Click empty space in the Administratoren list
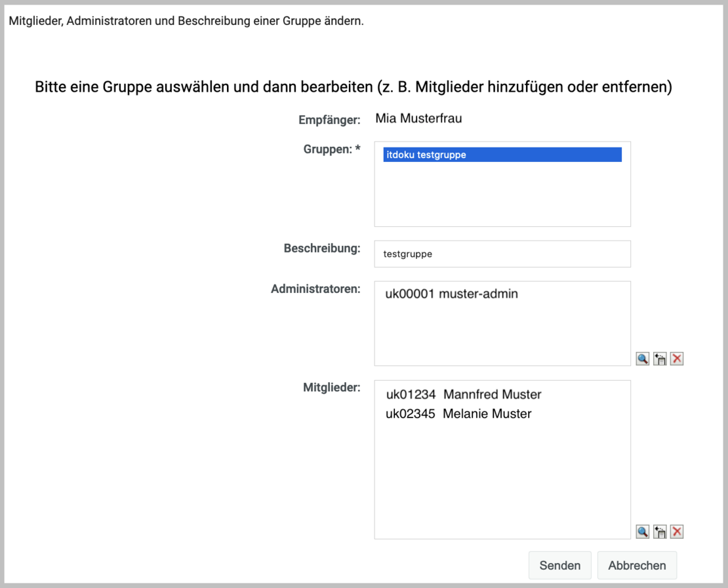 point(502,334)
